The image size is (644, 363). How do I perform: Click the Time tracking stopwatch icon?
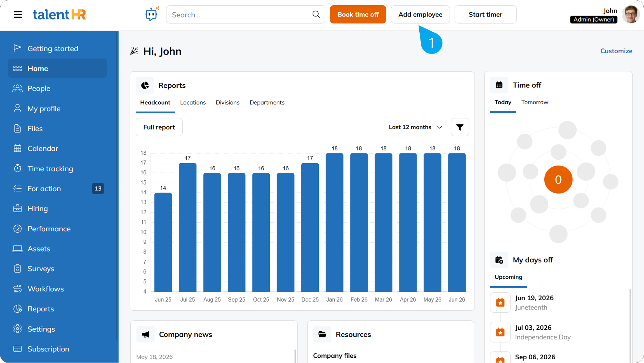tap(17, 168)
